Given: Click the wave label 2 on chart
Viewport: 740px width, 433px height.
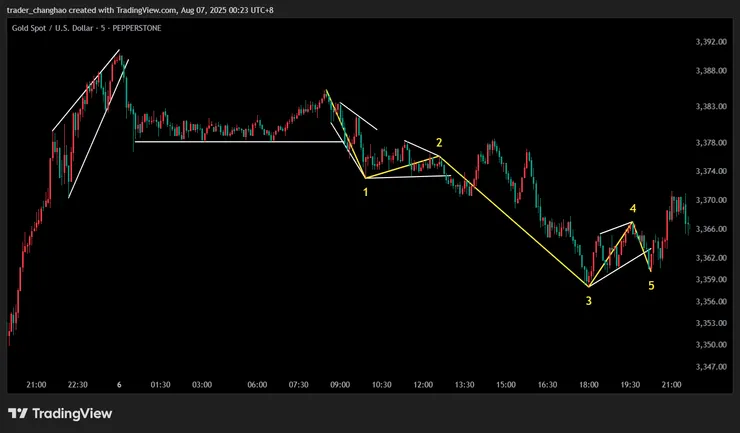Looking at the screenshot, I should point(439,143).
